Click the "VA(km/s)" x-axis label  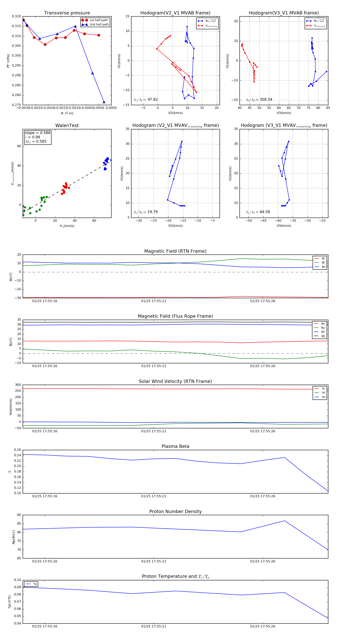point(67,226)
